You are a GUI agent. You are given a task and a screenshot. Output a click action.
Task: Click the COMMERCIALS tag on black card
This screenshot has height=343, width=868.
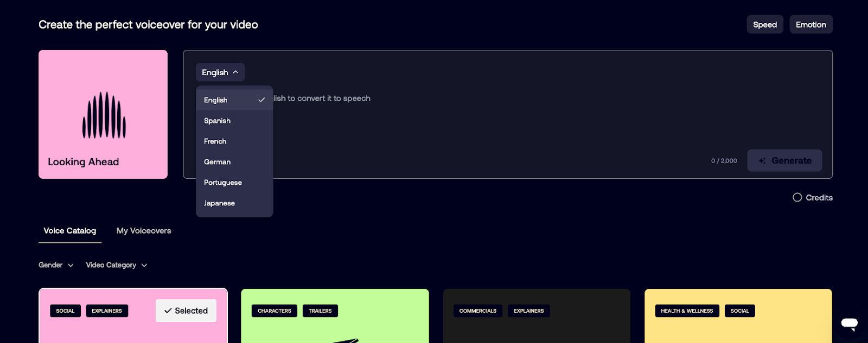(478, 311)
